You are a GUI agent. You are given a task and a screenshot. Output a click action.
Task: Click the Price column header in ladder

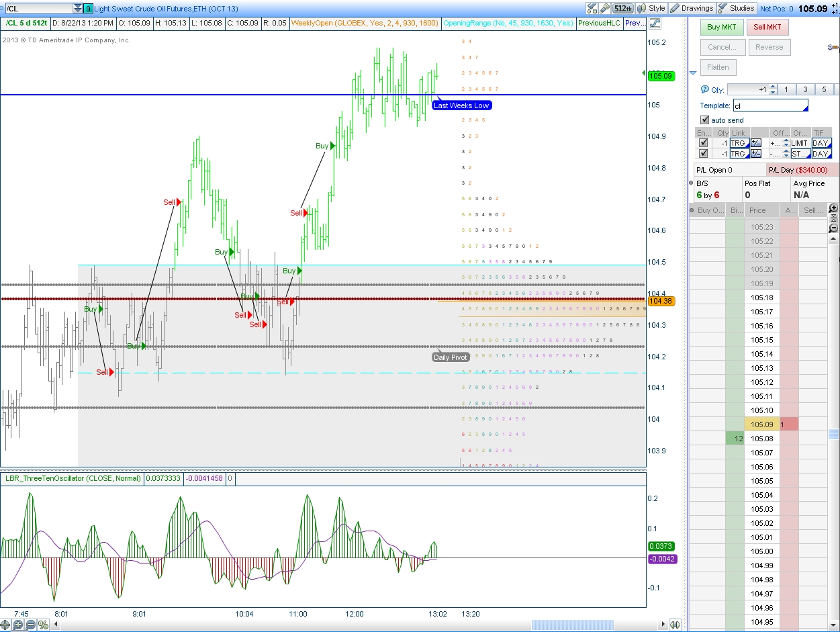762,210
